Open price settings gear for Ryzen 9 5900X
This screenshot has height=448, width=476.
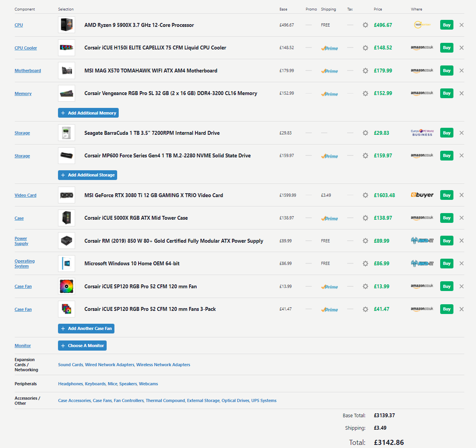[x=365, y=25]
